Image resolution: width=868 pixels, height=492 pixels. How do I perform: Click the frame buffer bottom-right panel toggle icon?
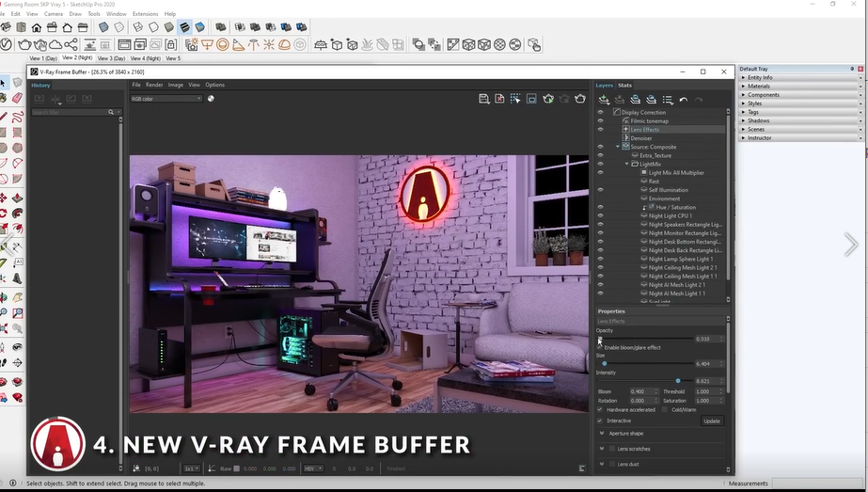[x=582, y=468]
